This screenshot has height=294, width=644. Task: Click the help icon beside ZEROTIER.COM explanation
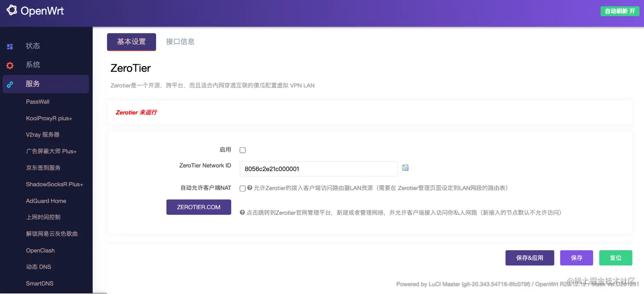click(x=242, y=212)
